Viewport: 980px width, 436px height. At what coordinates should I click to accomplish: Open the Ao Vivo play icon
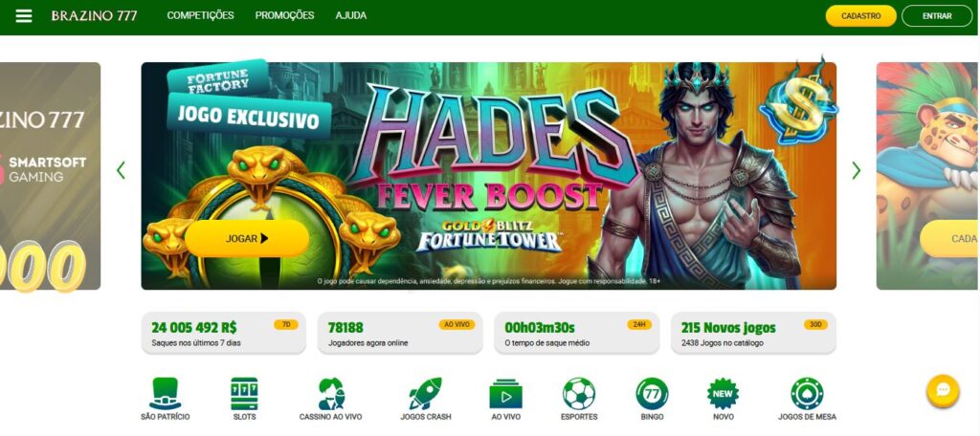tap(505, 394)
